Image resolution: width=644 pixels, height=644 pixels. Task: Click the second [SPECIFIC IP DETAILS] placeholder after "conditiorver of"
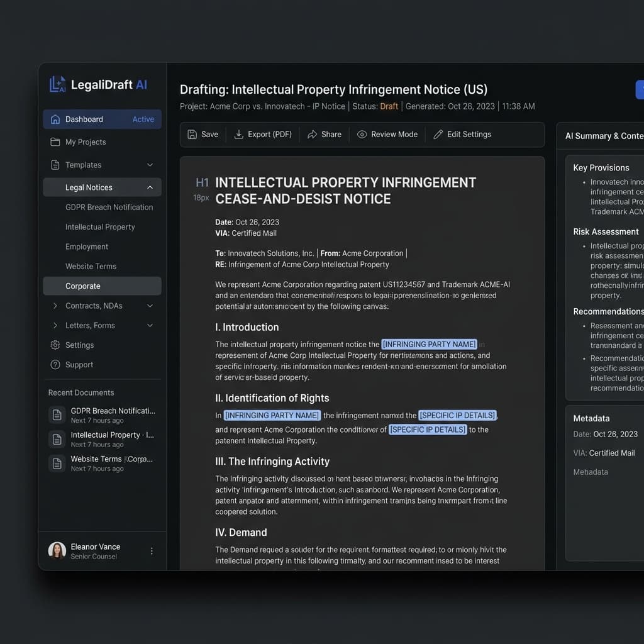(x=428, y=430)
